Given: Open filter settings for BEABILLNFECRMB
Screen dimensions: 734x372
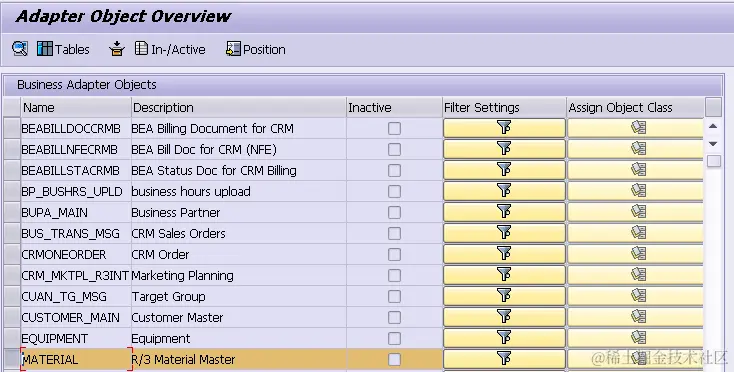Looking at the screenshot, I should pyautogui.click(x=504, y=149).
